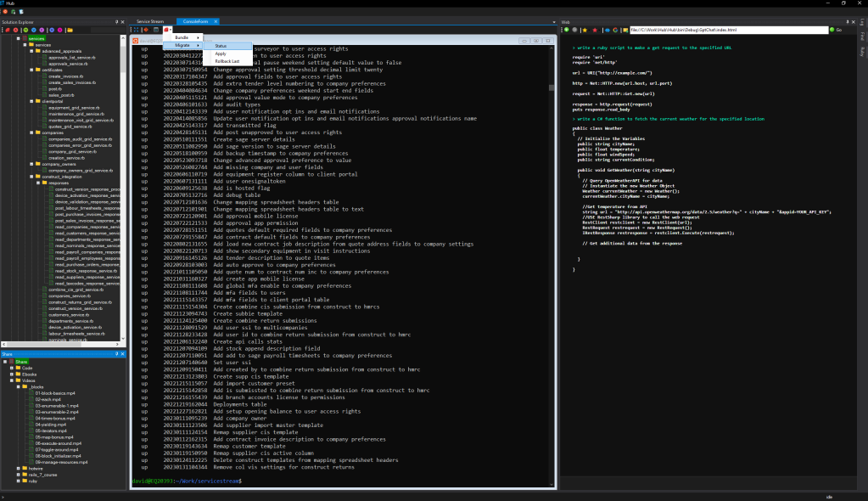The image size is (868, 501).
Task: Click the red ruby gem icon in Solution Explorer
Action: [7, 30]
